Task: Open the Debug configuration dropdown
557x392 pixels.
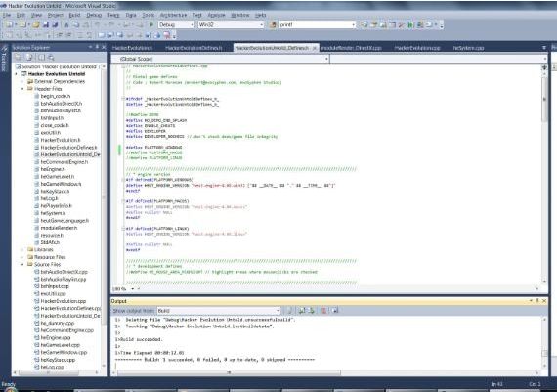Action: tap(176, 24)
